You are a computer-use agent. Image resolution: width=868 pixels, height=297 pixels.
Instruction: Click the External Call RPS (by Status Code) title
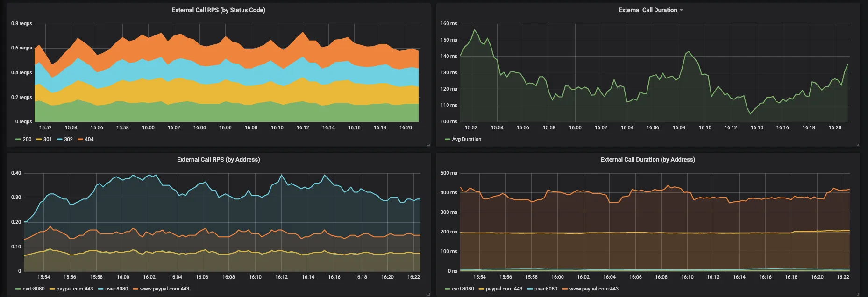(218, 10)
